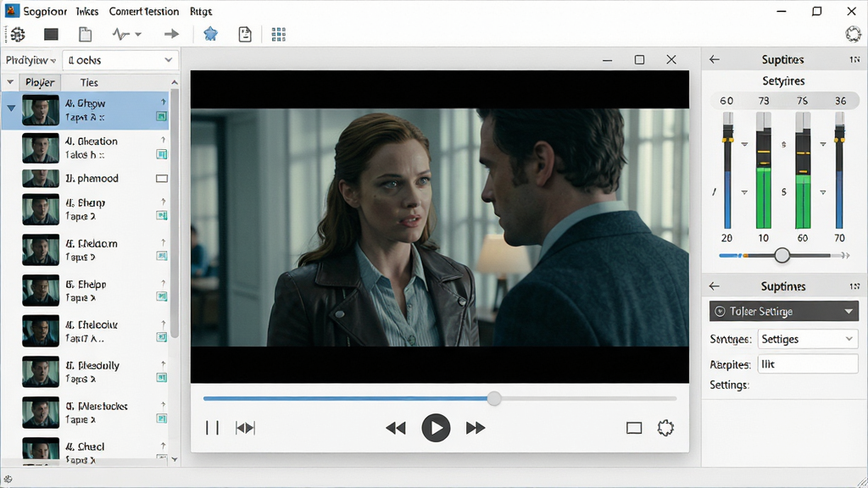Screen dimensions: 868x488
Task: Click the double arrow at the horizontal slider's end
Action: tap(845, 255)
